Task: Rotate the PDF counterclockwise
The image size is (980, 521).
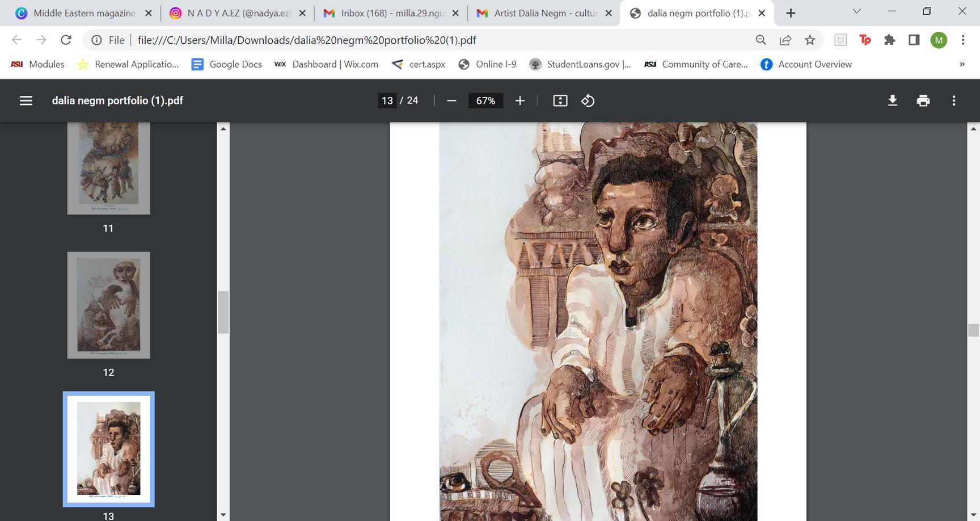Action: (x=588, y=100)
